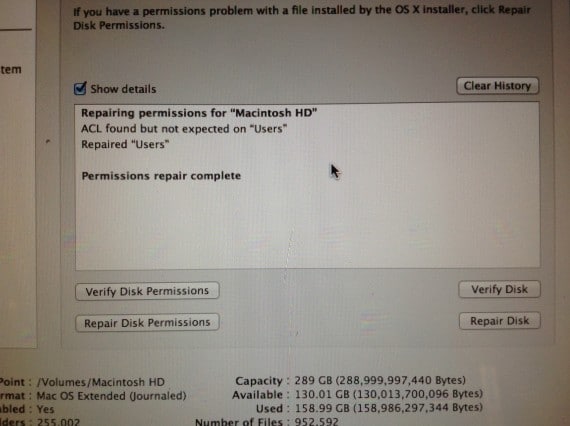Select the 'Permissions repair complete' message
The height and width of the screenshot is (426, 570).
coord(161,176)
